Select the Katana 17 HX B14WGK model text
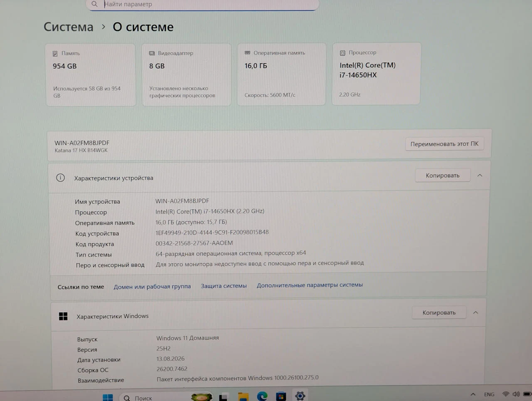This screenshot has width=532, height=401. point(81,151)
